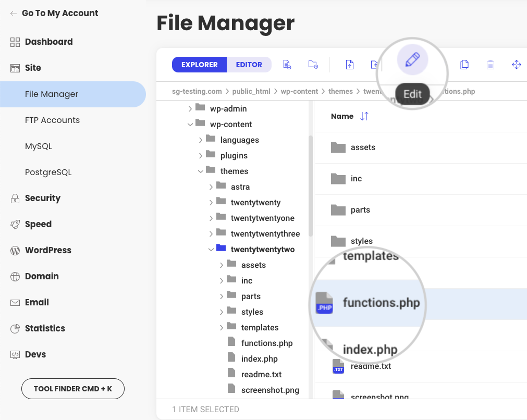This screenshot has width=527, height=420.
Task: Select screenshot.png in folder tree
Action: coord(270,390)
